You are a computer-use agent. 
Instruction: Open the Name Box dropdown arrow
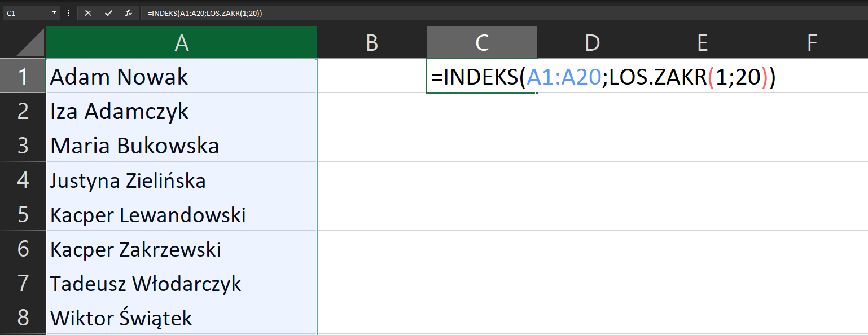point(54,12)
